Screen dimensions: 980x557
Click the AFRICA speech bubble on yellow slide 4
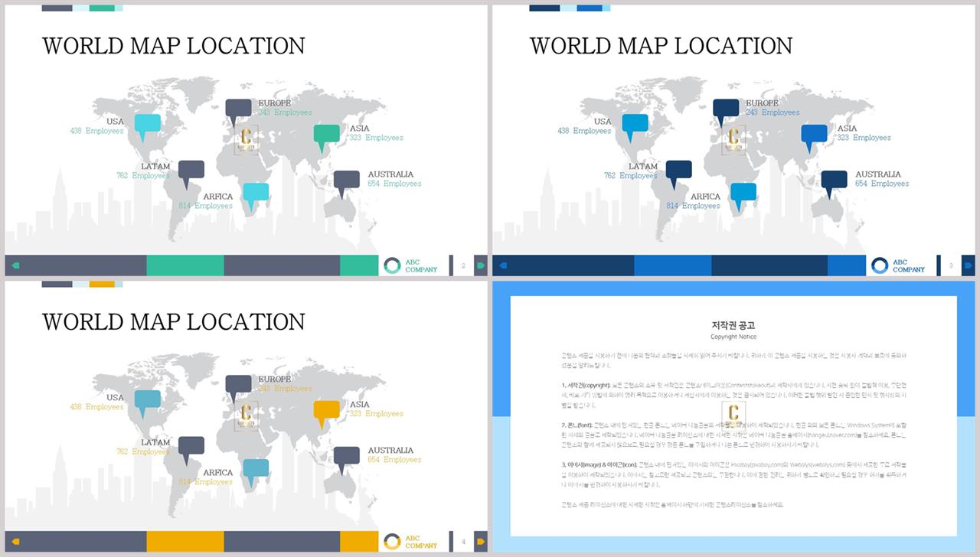[x=255, y=471]
